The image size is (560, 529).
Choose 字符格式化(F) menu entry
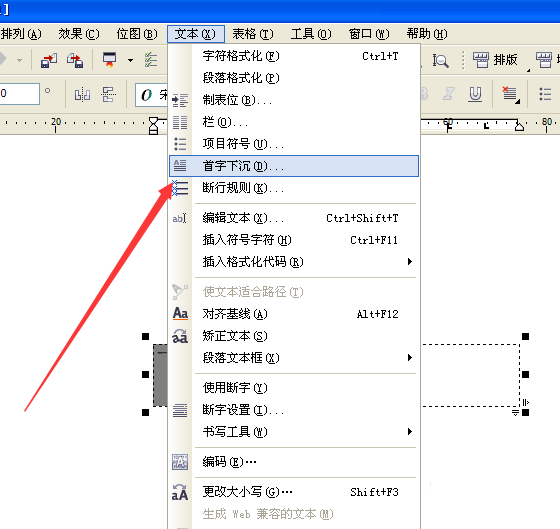click(294, 56)
